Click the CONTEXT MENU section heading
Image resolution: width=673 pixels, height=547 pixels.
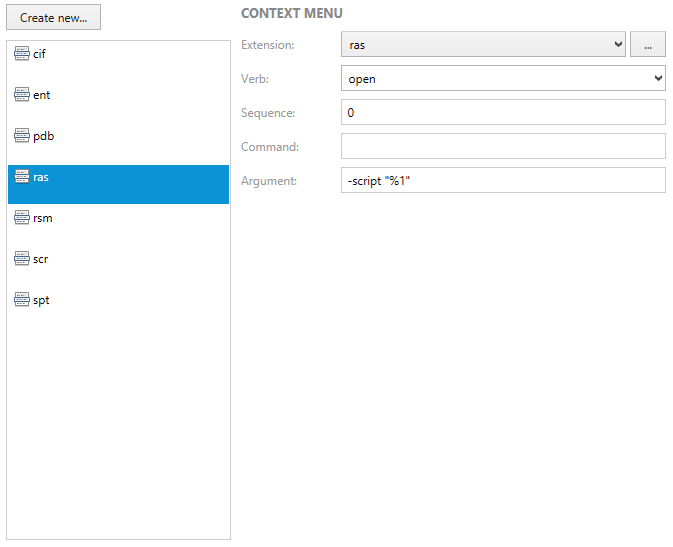coord(291,14)
